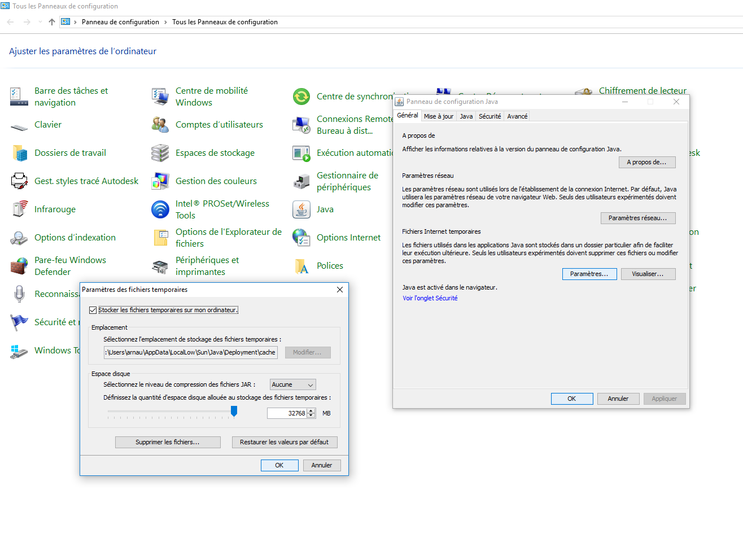
Task: Open the Options d'indexation icon
Action: coord(19,238)
